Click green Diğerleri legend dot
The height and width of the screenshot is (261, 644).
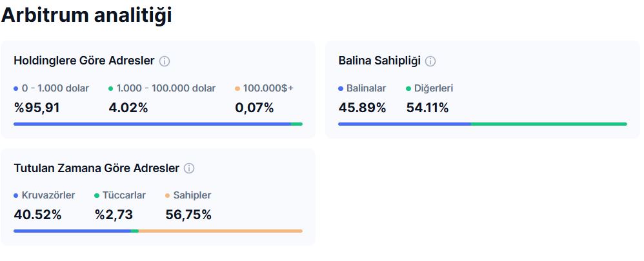pyautogui.click(x=408, y=89)
